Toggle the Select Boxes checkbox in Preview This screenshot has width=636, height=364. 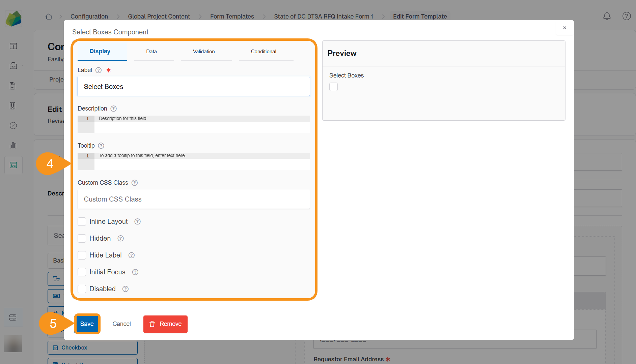[x=333, y=87]
